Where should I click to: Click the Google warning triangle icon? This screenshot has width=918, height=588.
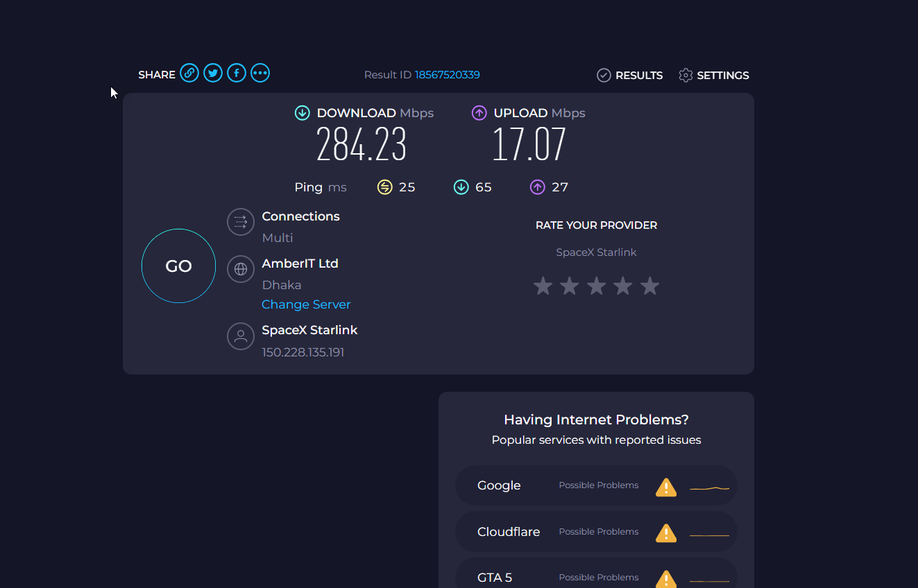(x=666, y=487)
